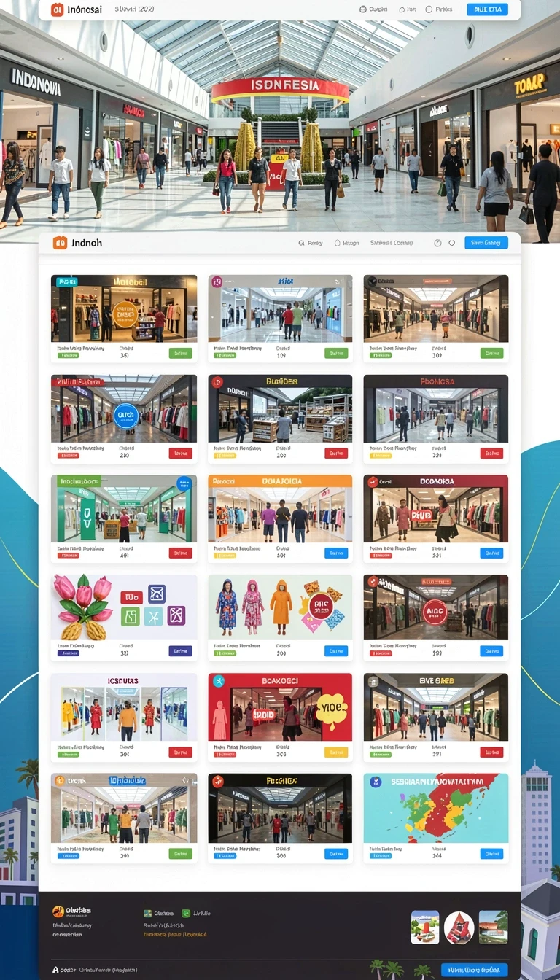The image size is (560, 980).
Task: Click the orange link text in the footer
Action: coord(175,934)
